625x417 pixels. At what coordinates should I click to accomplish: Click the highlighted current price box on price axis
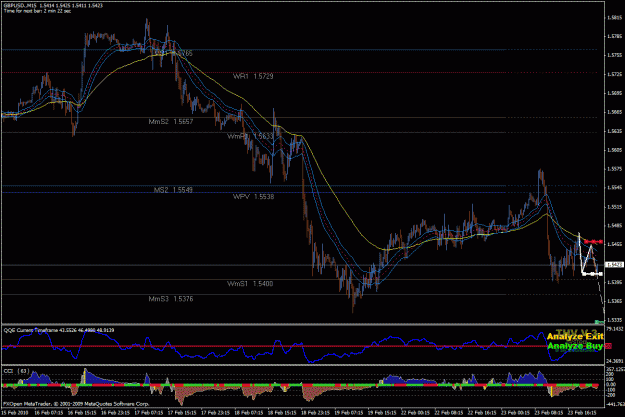(x=614, y=265)
